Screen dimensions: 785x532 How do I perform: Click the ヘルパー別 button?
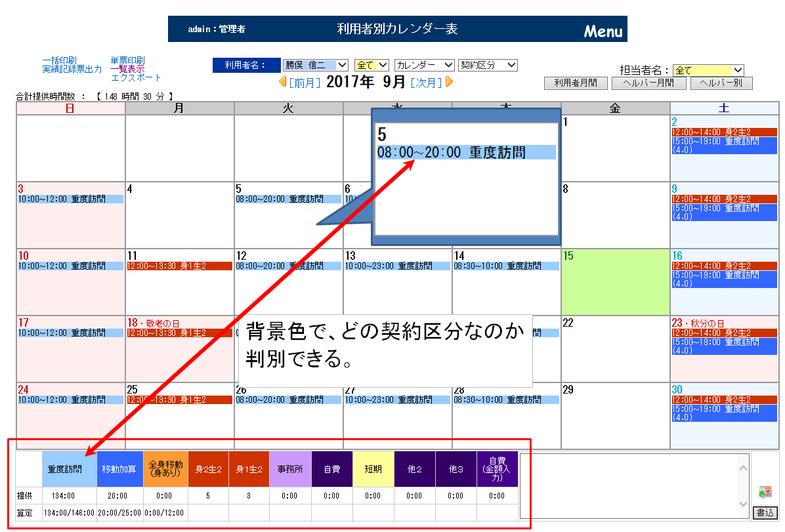(x=725, y=83)
